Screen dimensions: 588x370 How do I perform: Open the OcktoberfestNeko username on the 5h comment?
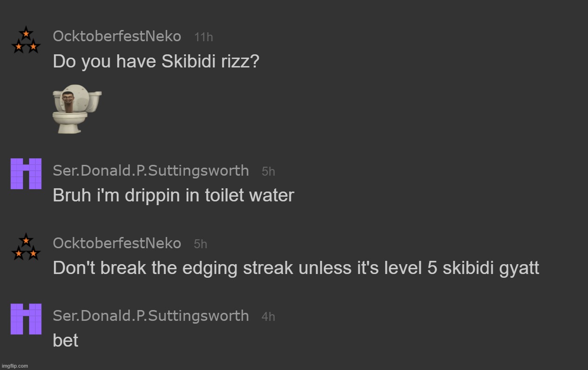pyautogui.click(x=117, y=243)
